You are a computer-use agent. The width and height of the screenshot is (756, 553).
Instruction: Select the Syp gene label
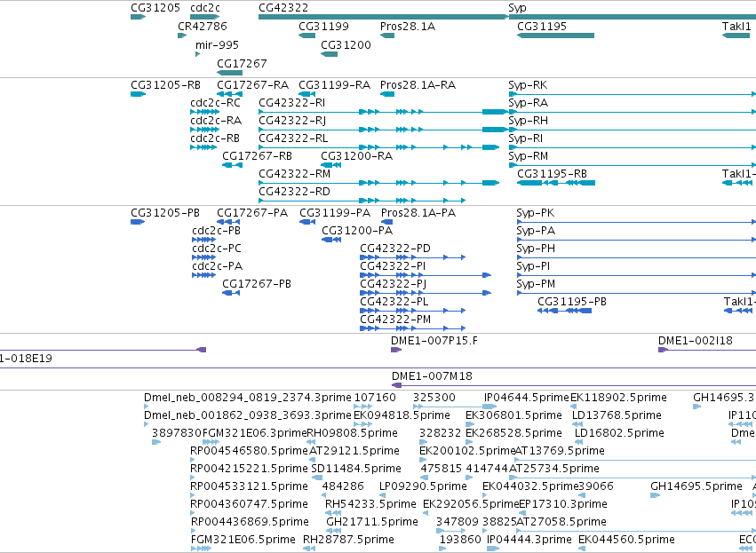[517, 8]
